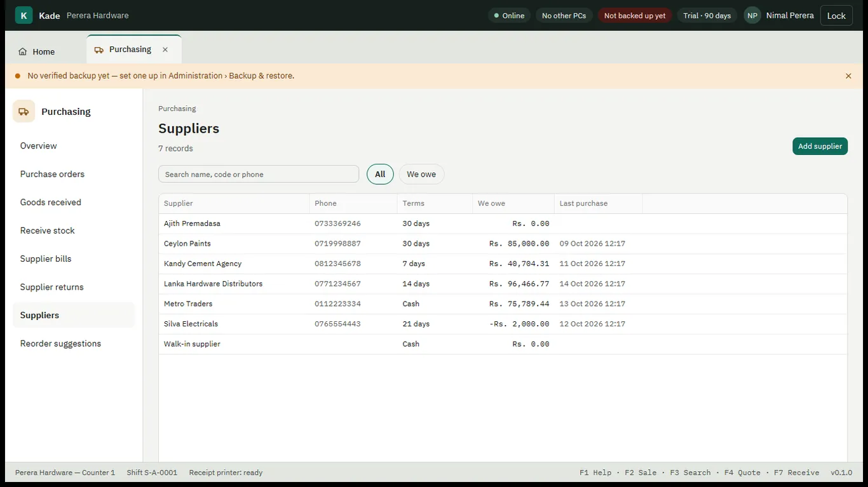
Task: Lock the application
Action: click(x=836, y=16)
